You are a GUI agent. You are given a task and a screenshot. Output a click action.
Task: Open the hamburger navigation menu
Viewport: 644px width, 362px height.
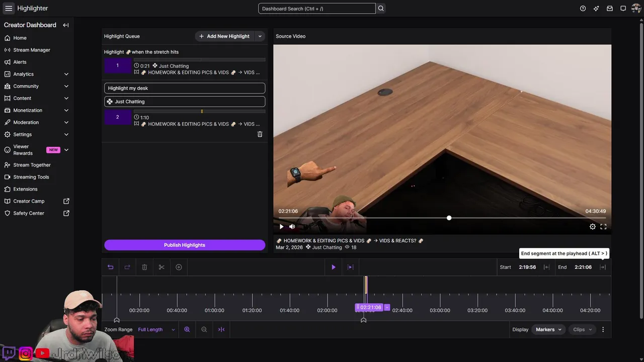9,8
